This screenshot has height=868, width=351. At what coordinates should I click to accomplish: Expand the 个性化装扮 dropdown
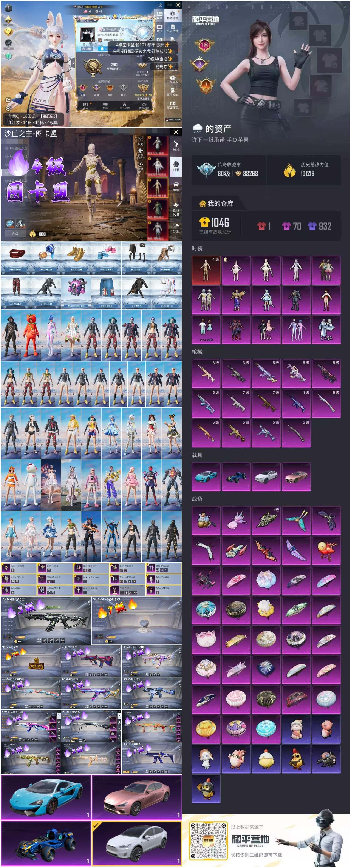pos(86,21)
